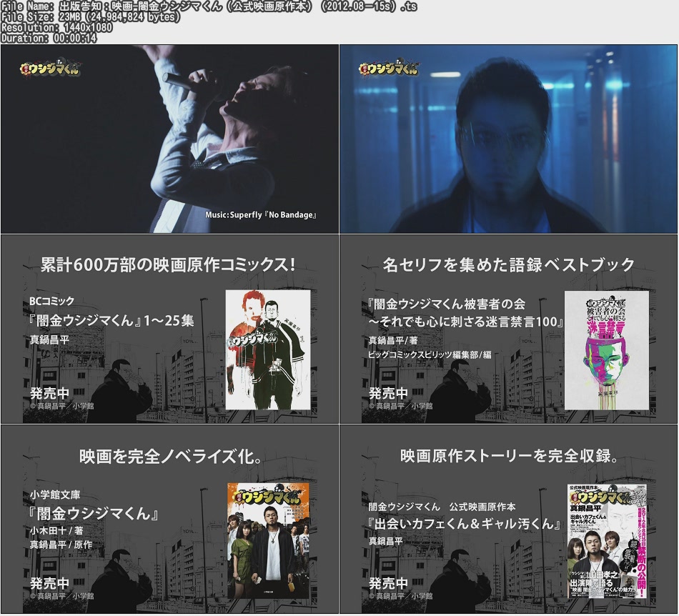Click the '真鍋昌平' author name under the 1～25集 title
Image resolution: width=679 pixels, height=616 pixels.
click(49, 340)
